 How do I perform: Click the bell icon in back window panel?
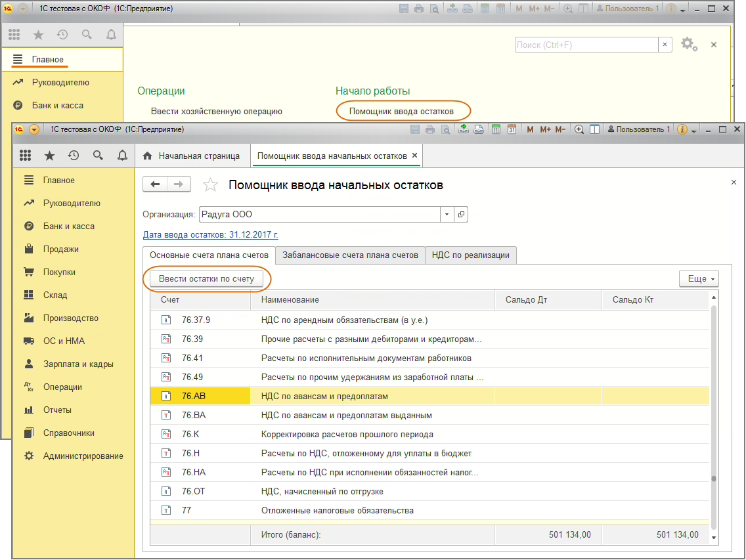click(111, 34)
